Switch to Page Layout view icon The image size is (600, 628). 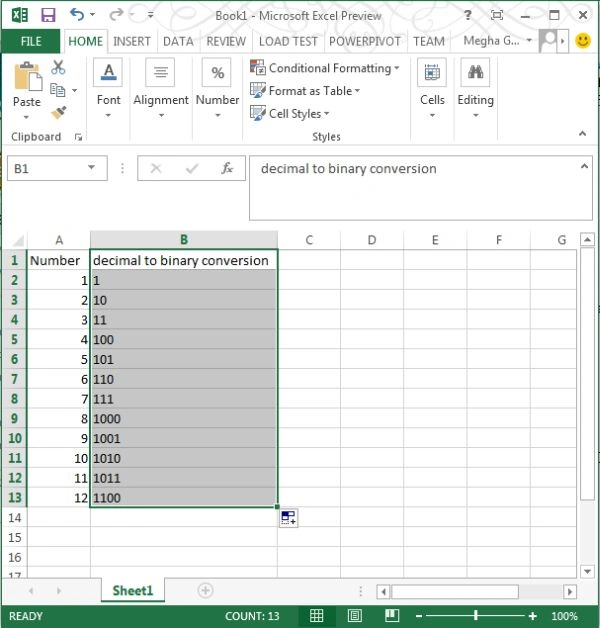(354, 615)
